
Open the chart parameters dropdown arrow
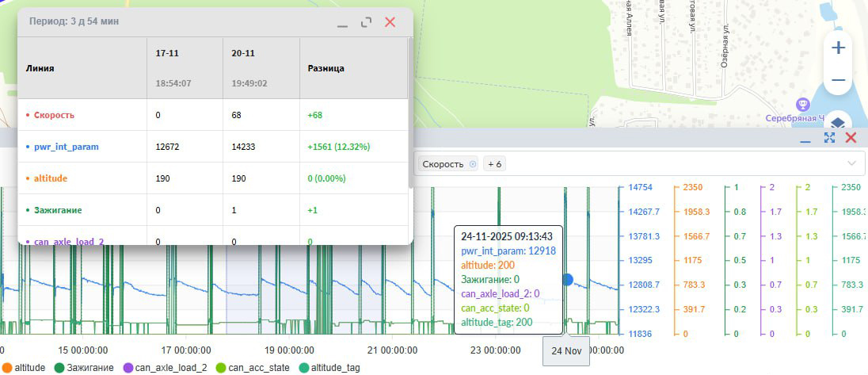(851, 163)
